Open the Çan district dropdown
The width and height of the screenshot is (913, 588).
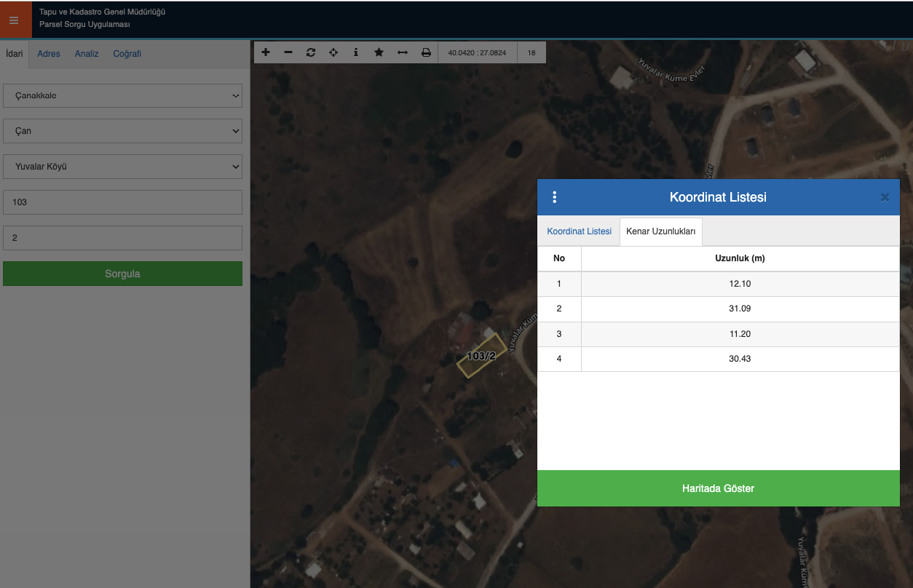point(122,131)
